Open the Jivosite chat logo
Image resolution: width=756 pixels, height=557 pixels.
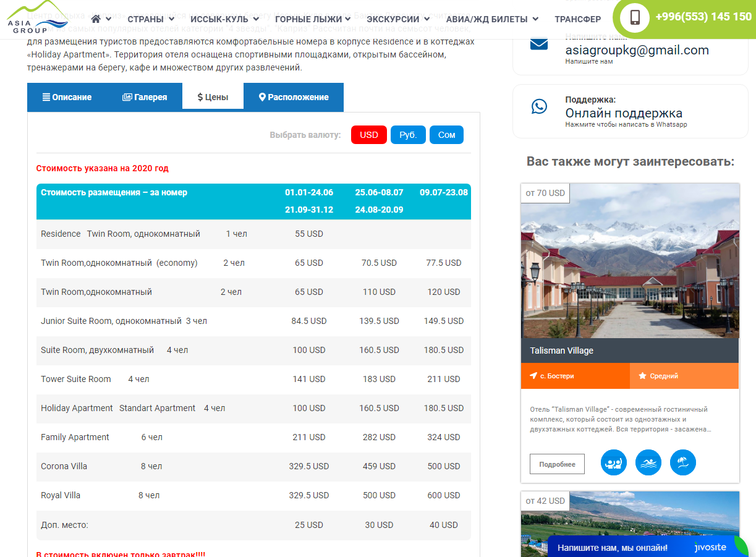tap(710, 547)
